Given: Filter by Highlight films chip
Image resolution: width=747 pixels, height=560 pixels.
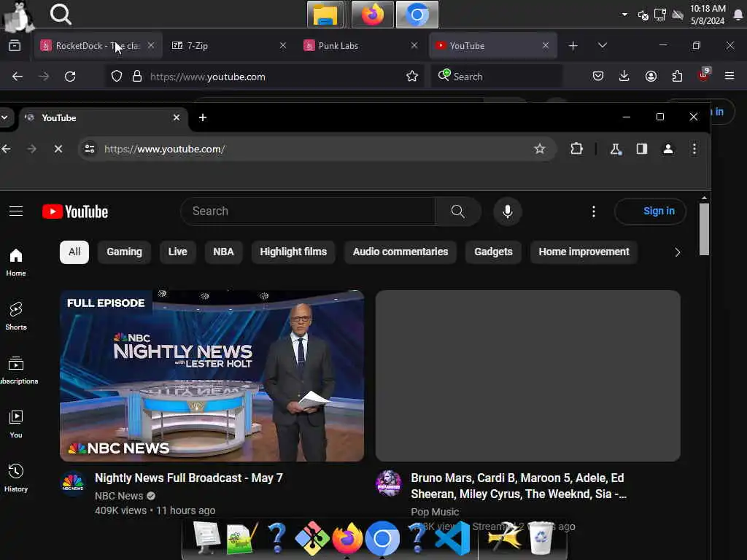Looking at the screenshot, I should coord(293,252).
